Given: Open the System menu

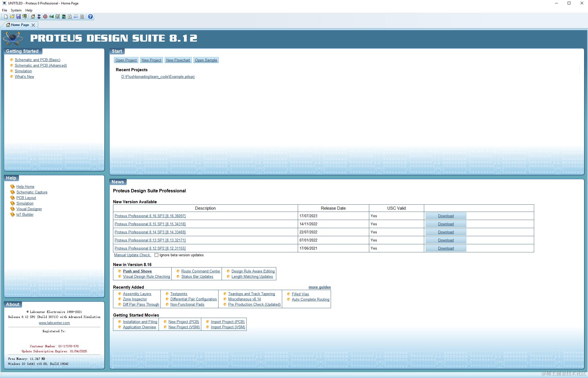Looking at the screenshot, I should tap(16, 10).
